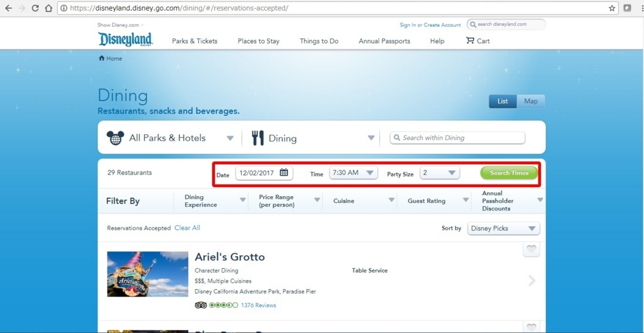Click Clear All filters link
Viewport: 644px width, 333px height.
pyautogui.click(x=187, y=227)
